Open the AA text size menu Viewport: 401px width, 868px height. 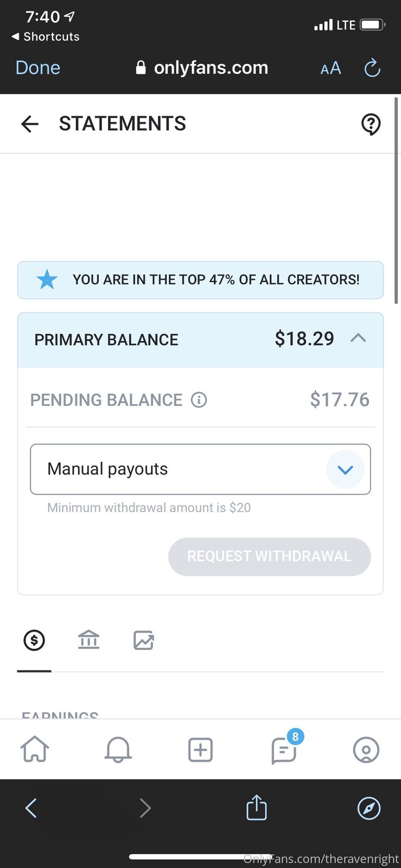(x=330, y=68)
